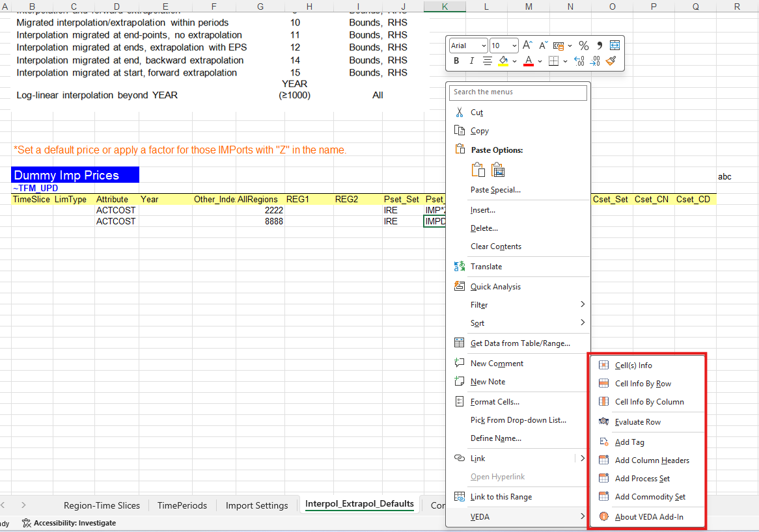Click Add Tag in VEDA submenu
The height and width of the screenshot is (532, 759).
point(647,442)
